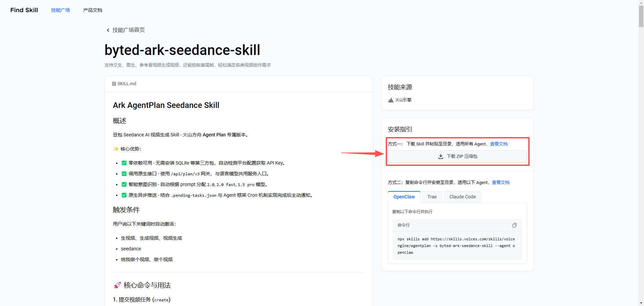Click the 技能来源 heading
The height and width of the screenshot is (306, 644).
tap(400, 87)
